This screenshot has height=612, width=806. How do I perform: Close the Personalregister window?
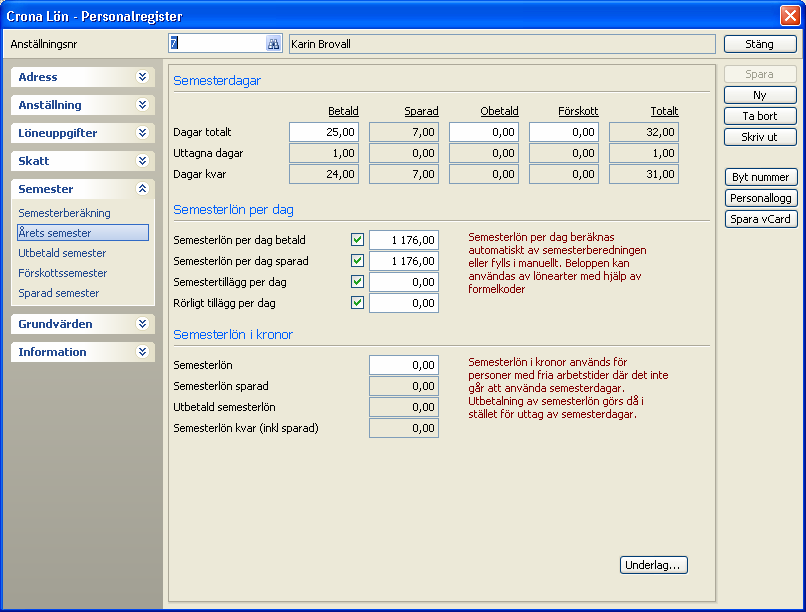790,15
